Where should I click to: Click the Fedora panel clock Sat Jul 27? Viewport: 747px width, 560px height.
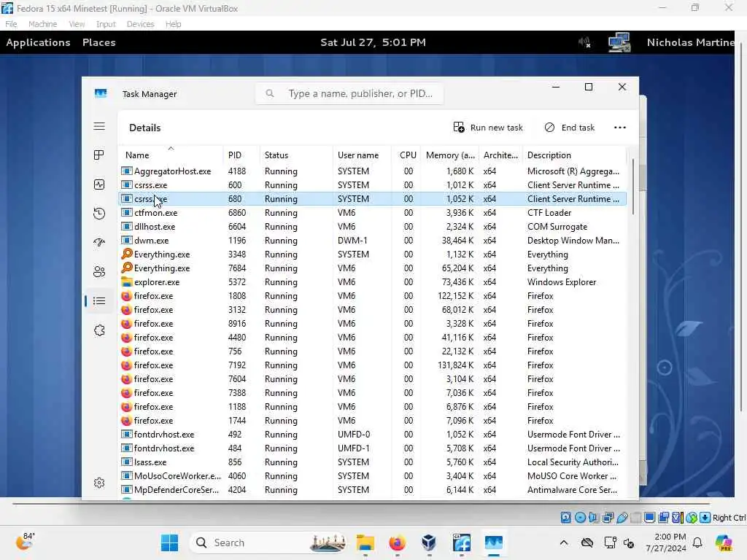tap(373, 42)
